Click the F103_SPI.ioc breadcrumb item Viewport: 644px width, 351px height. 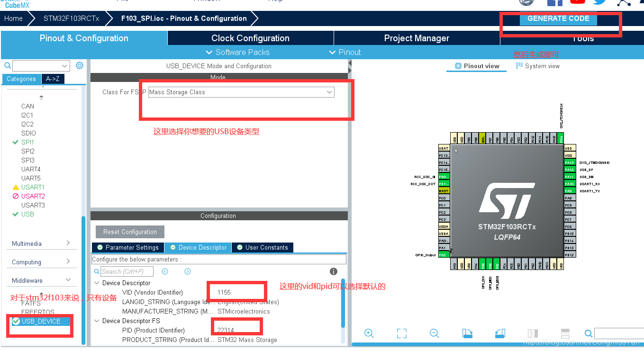[x=184, y=18]
